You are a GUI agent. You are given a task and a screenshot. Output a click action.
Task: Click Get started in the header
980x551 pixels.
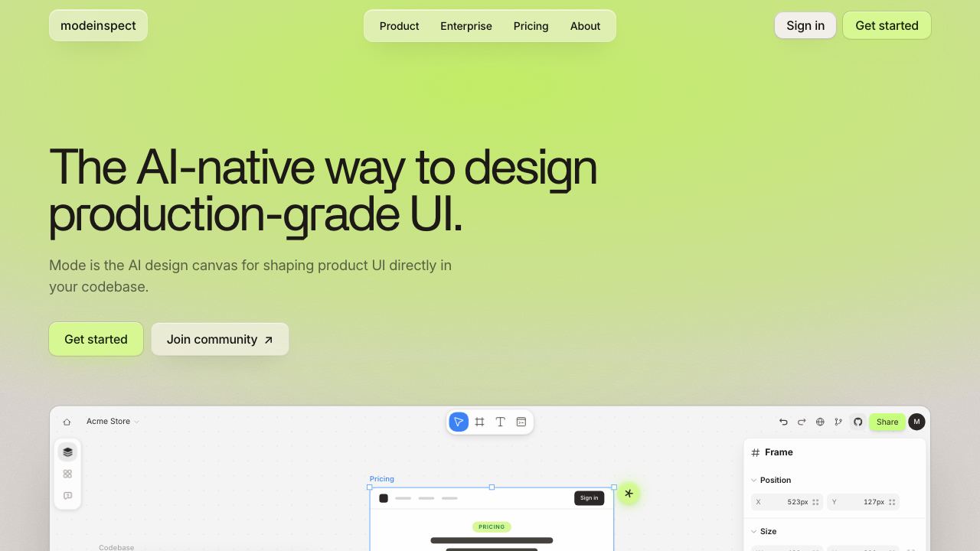(887, 25)
